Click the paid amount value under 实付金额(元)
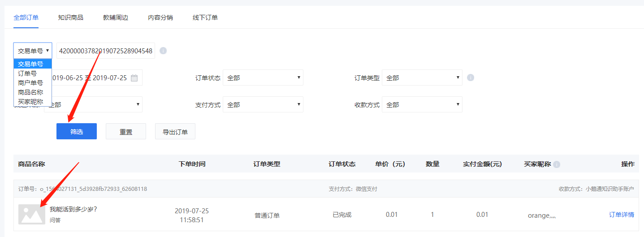Image resolution: width=644 pixels, height=237 pixels. pyautogui.click(x=482, y=215)
